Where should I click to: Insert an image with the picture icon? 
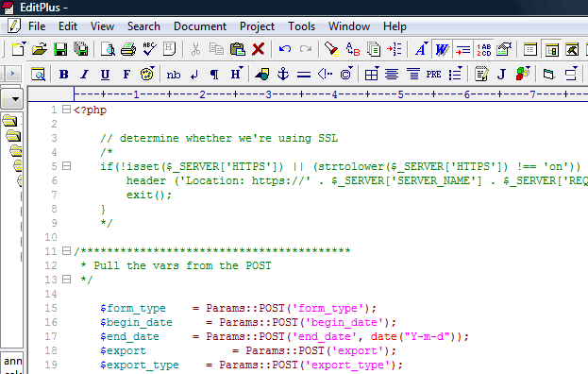262,75
